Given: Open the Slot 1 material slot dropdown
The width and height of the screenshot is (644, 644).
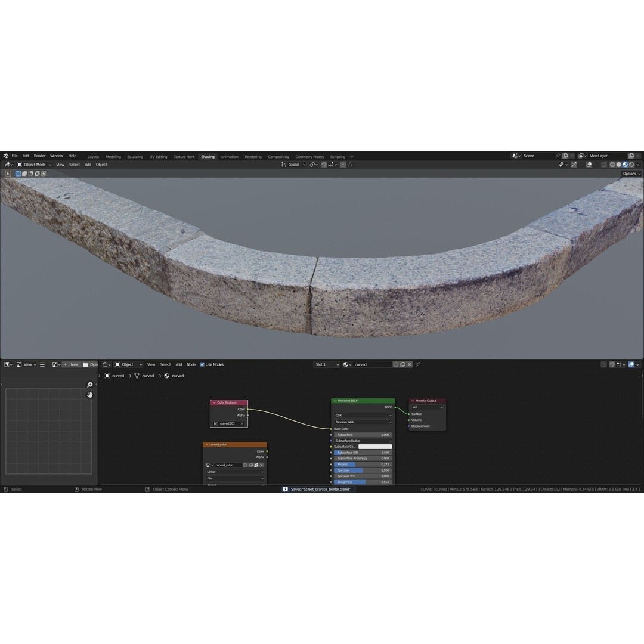Looking at the screenshot, I should point(327,365).
